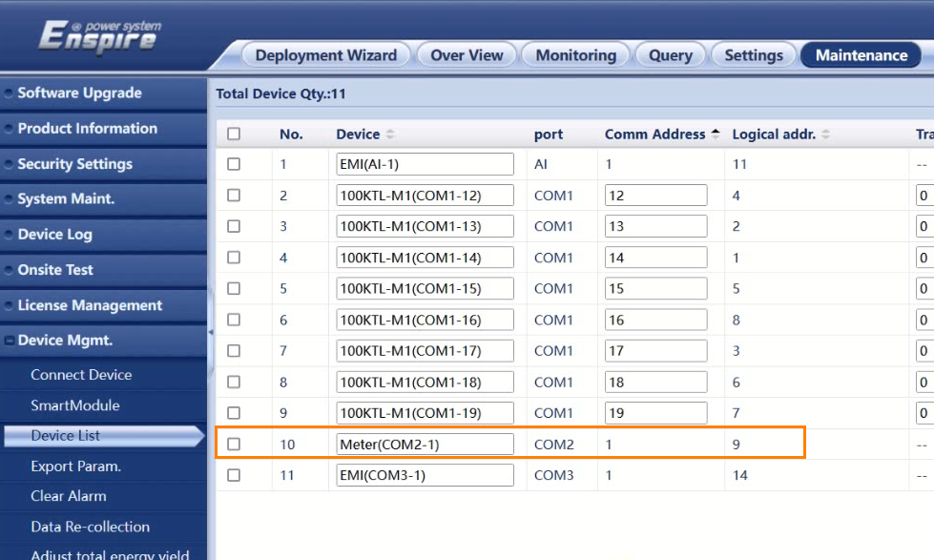Check the select-all checkbox in the header
934x560 pixels.
pos(233,134)
